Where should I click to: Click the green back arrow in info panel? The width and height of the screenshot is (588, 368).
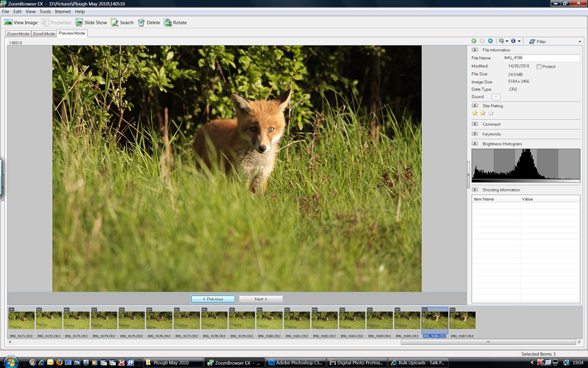[474, 41]
